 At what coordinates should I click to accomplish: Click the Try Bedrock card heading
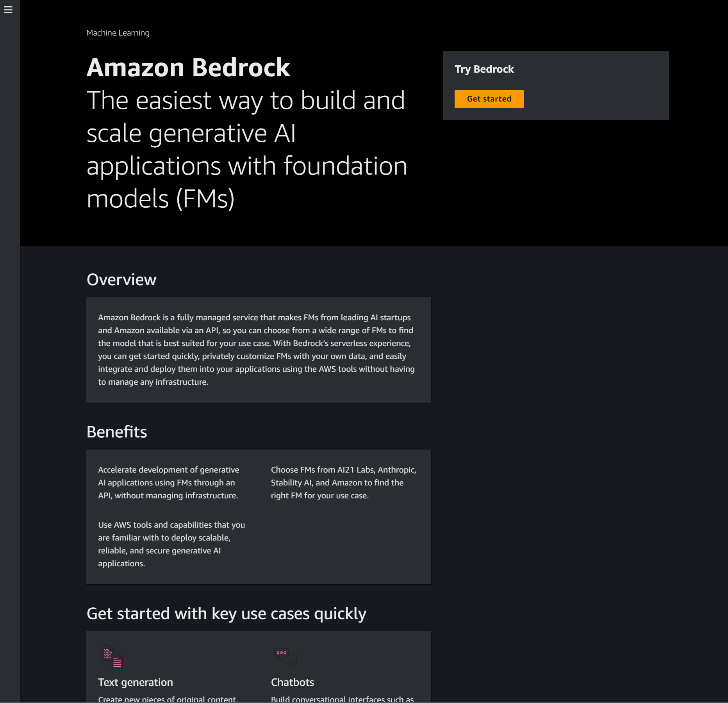pyautogui.click(x=484, y=69)
